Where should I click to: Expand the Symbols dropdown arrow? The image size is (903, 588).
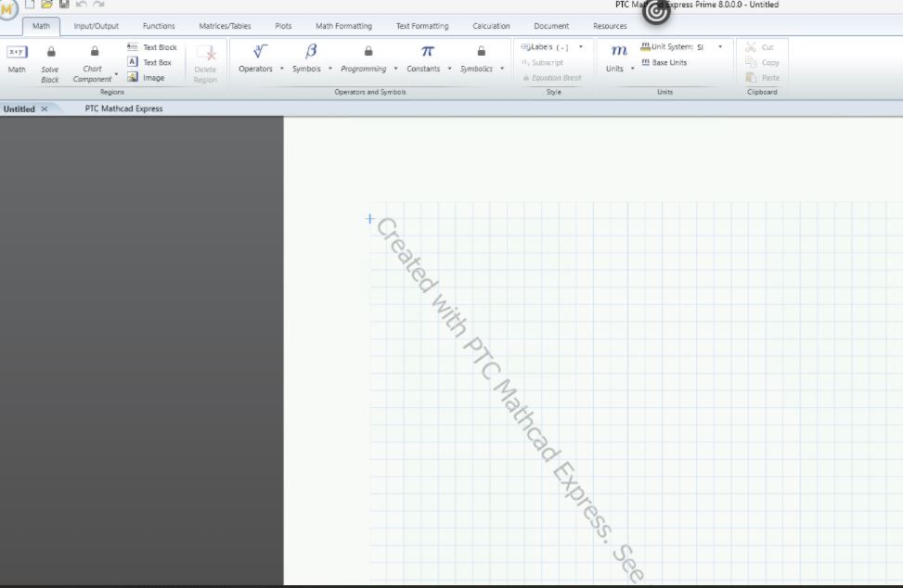point(330,69)
